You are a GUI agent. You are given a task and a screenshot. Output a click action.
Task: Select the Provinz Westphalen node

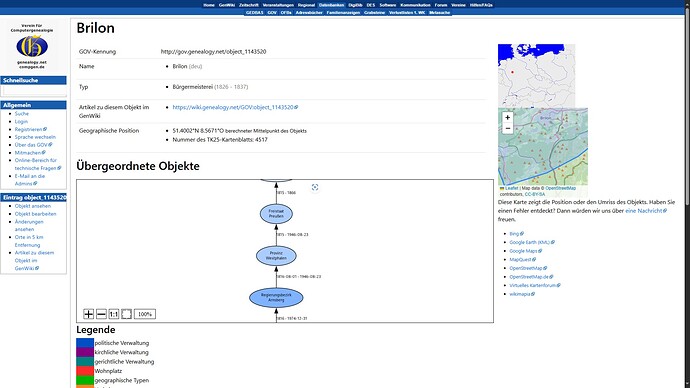[276, 256]
